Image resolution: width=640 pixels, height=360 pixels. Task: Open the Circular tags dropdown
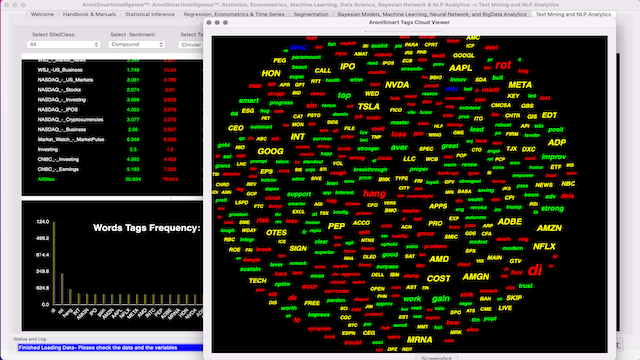[191, 44]
